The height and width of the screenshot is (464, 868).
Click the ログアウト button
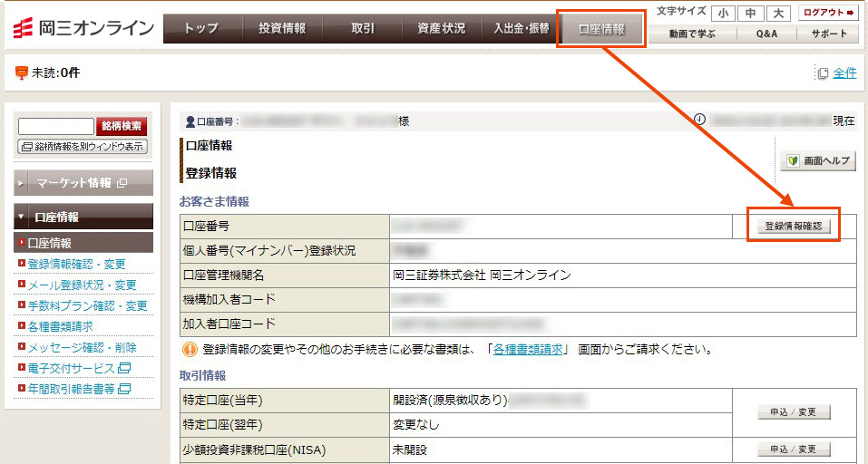pos(828,13)
